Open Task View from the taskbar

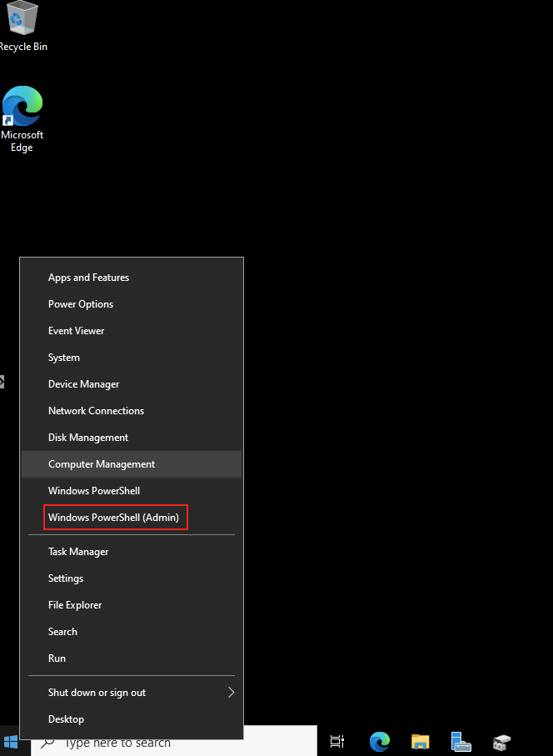pyautogui.click(x=337, y=742)
